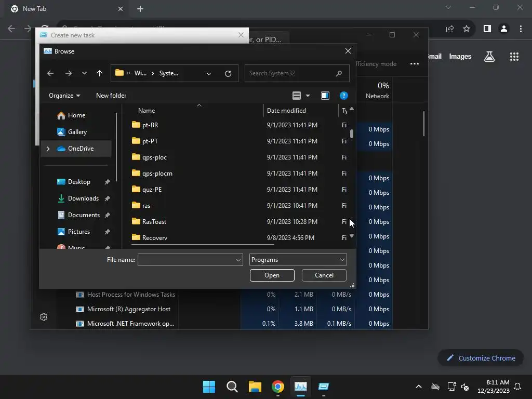Open Task Manager more options ellipsis
The width and height of the screenshot is (532, 399).
(414, 64)
